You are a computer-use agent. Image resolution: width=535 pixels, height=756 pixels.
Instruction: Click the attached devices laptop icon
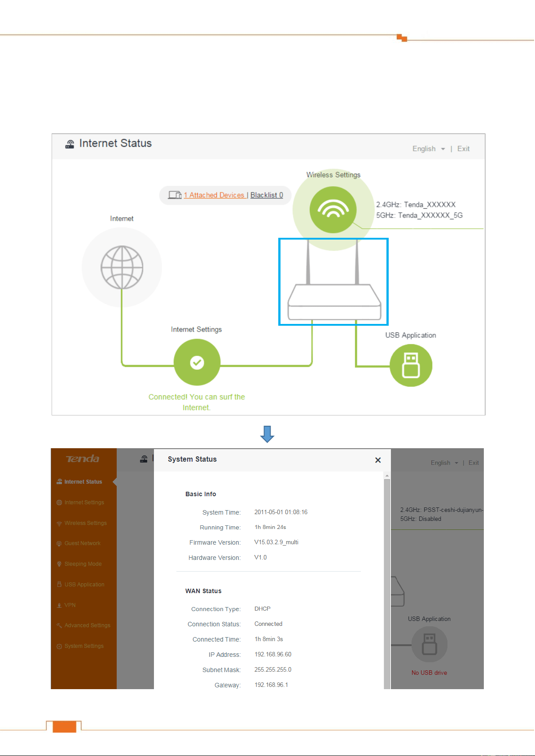coord(175,195)
